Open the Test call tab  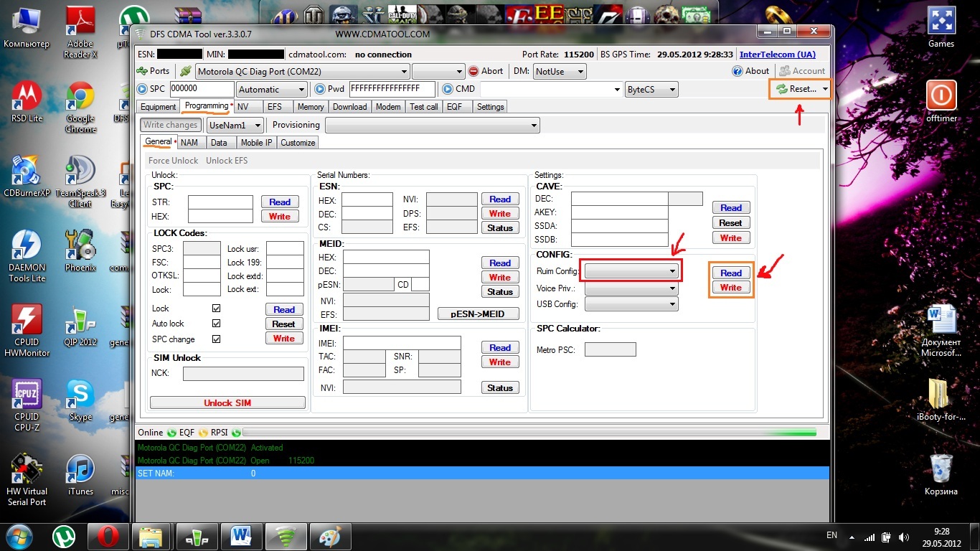(423, 107)
